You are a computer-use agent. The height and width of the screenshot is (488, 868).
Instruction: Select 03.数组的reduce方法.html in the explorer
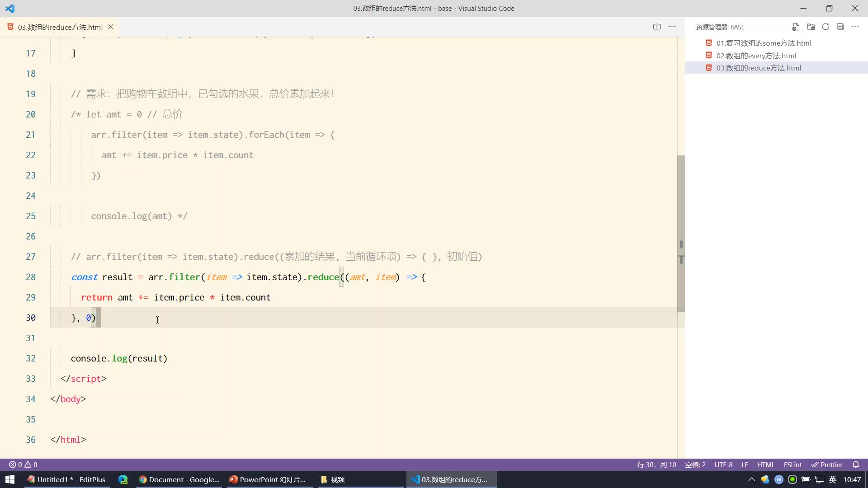(776, 68)
